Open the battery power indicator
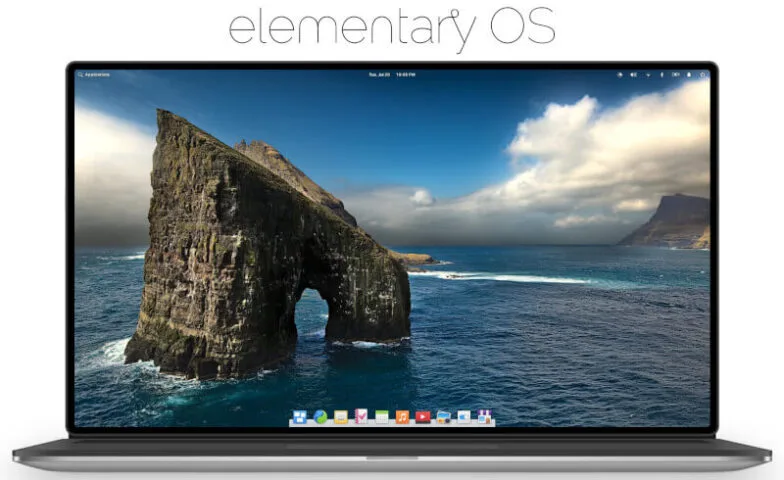The width and height of the screenshot is (784, 480). pos(676,74)
